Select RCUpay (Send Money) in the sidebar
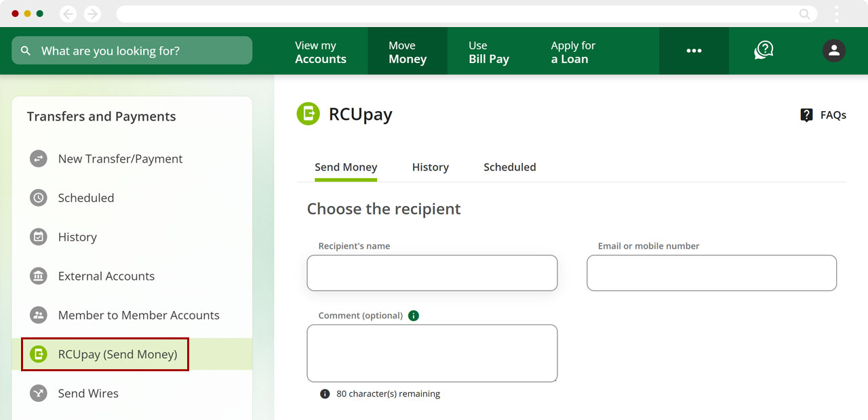868x420 pixels. coord(132,354)
